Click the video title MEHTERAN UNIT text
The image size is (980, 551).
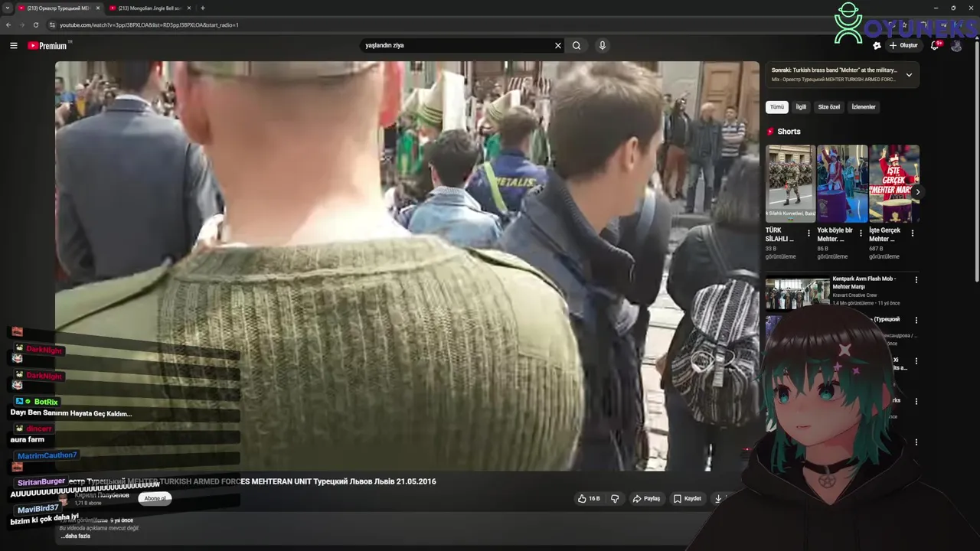pos(281,481)
